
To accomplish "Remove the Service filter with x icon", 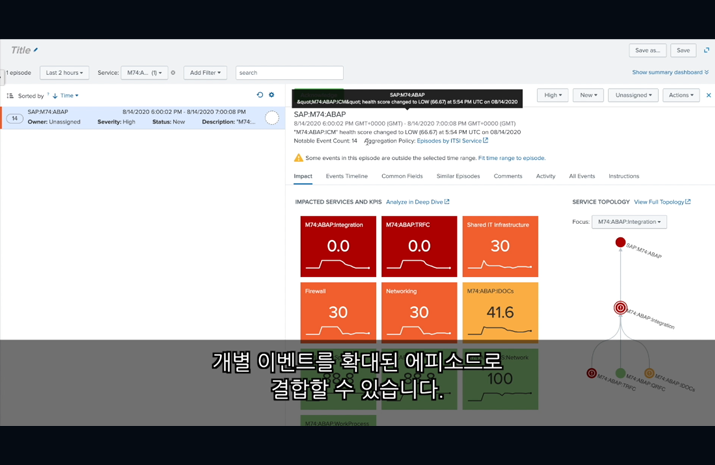I will (x=173, y=72).
